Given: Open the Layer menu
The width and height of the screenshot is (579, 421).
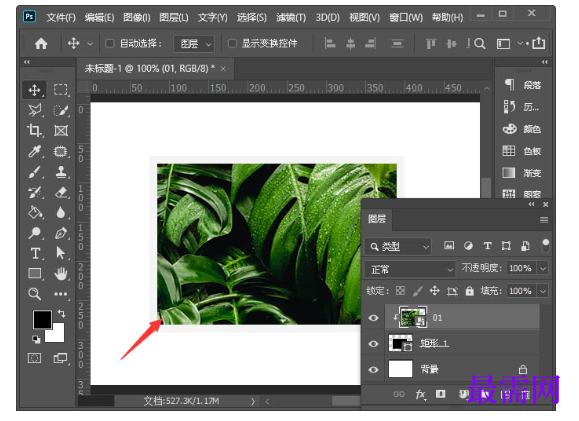Looking at the screenshot, I should pos(174,17).
